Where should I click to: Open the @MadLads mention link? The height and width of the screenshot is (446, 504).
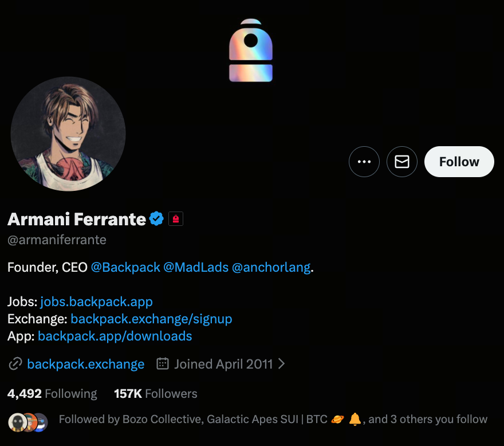196,267
